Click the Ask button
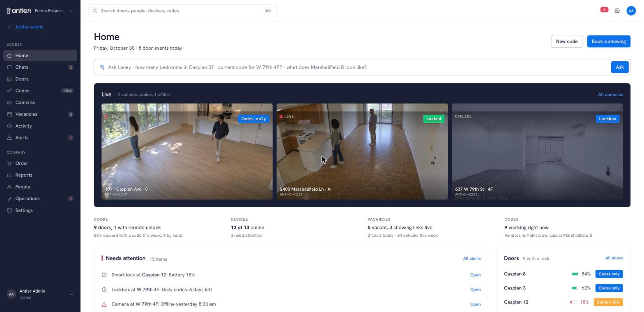 click(x=619, y=67)
